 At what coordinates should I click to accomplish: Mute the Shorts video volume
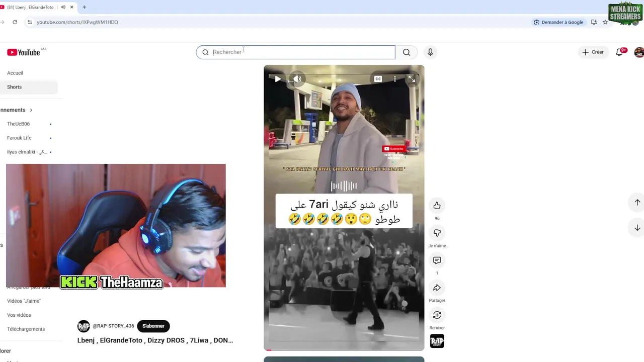[297, 79]
